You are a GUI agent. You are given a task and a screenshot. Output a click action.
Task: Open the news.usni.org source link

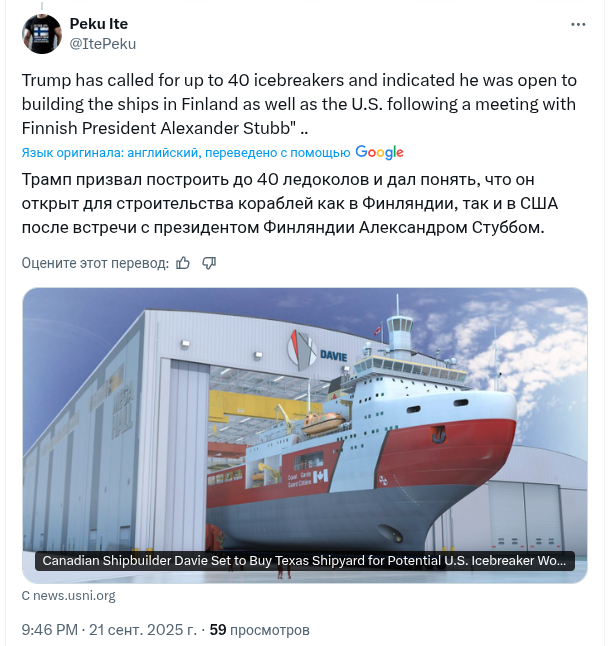point(69,596)
